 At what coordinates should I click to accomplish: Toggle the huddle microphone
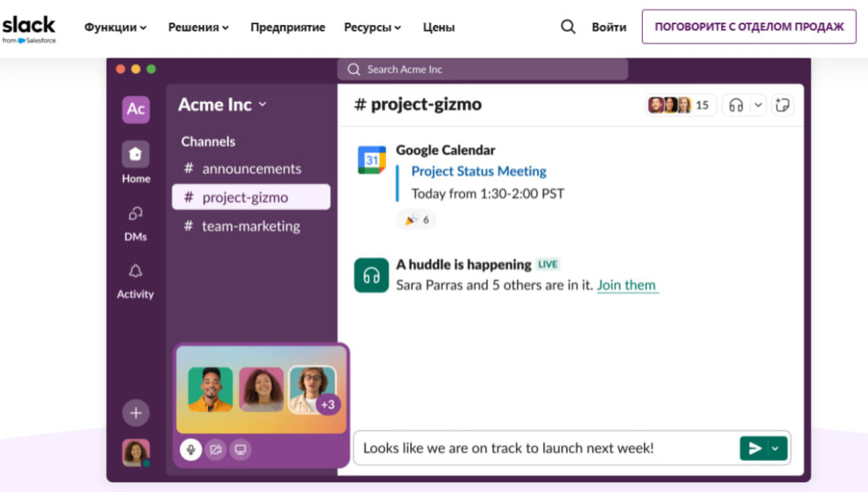(190, 449)
